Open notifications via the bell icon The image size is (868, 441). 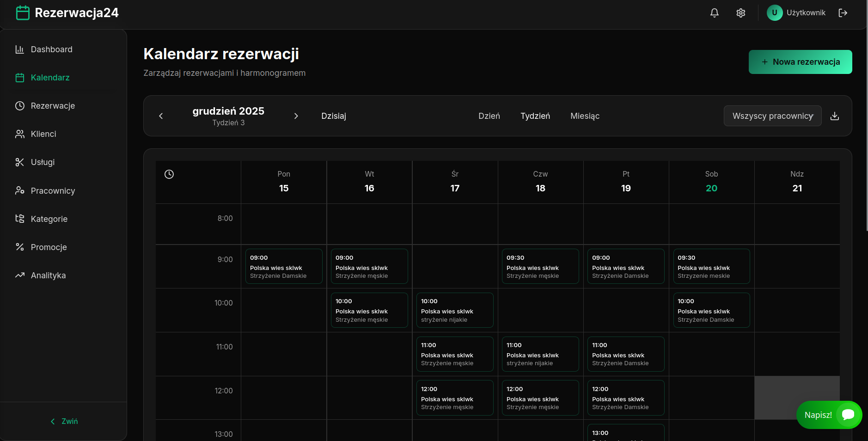click(714, 12)
